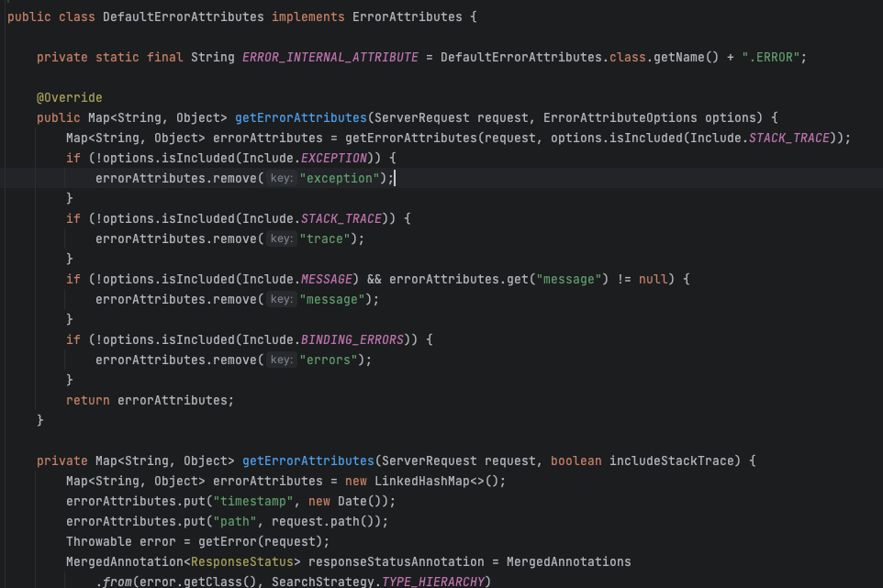Click the TYPE_HIERARCHY constant
This screenshot has height=588, width=883.
point(433,582)
